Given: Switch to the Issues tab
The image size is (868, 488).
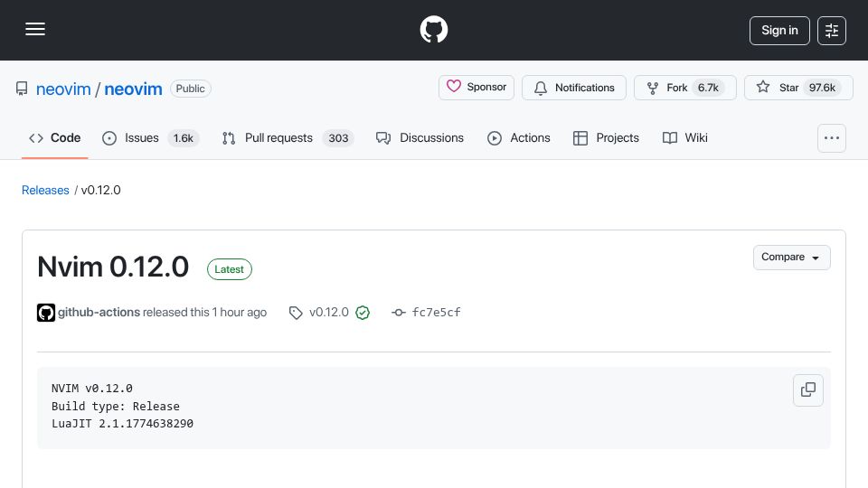Looking at the screenshot, I should click(x=151, y=137).
